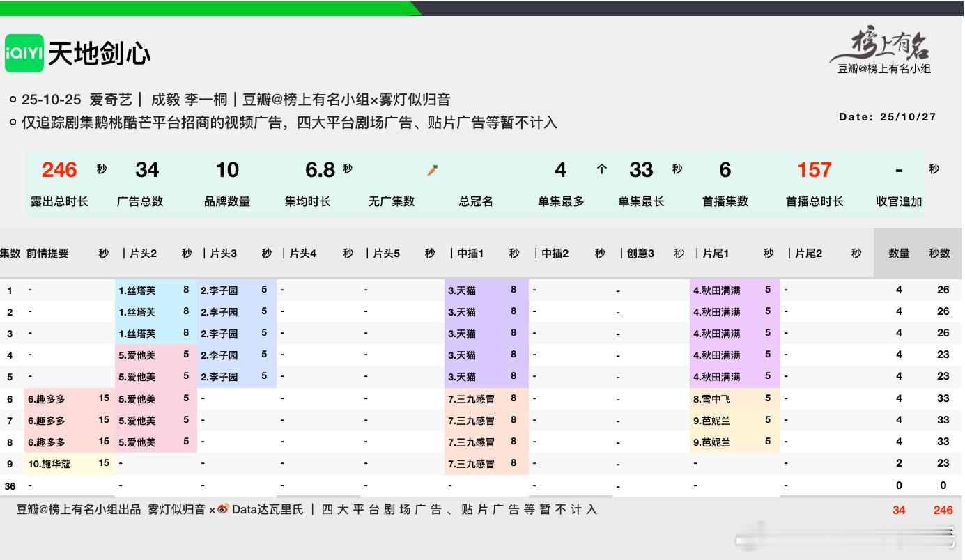The height and width of the screenshot is (560, 965).
Task: Click the 34 above 广告总数
Action: (x=147, y=170)
